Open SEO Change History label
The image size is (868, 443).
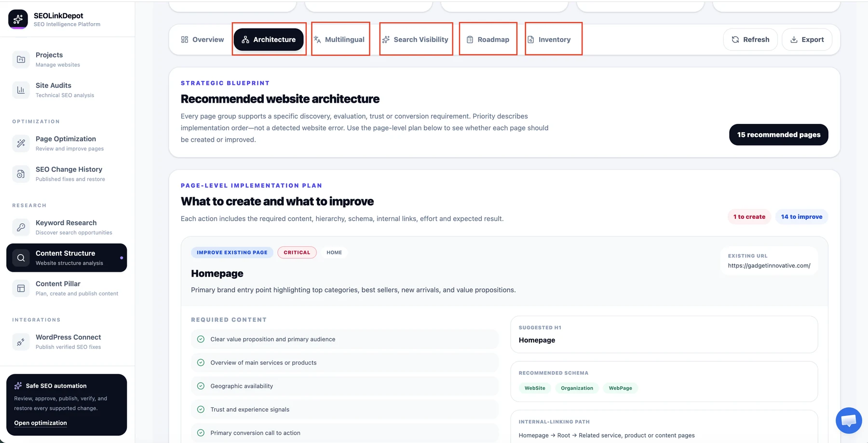click(69, 169)
